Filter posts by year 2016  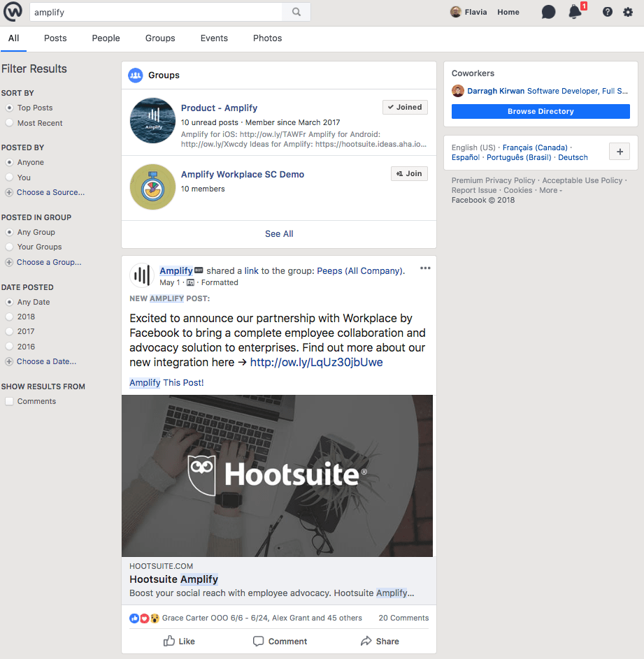tap(9, 347)
